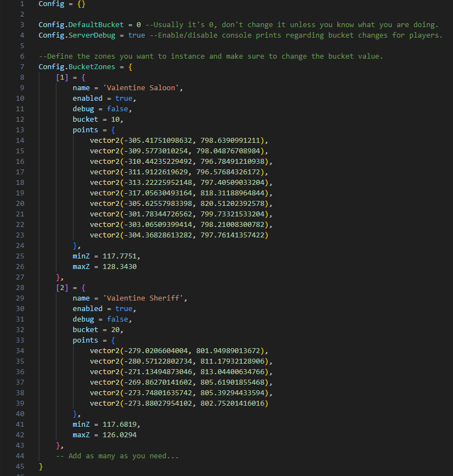Select the string 'Valentine Sheriff'
This screenshot has width=453, height=476.
click(x=145, y=298)
